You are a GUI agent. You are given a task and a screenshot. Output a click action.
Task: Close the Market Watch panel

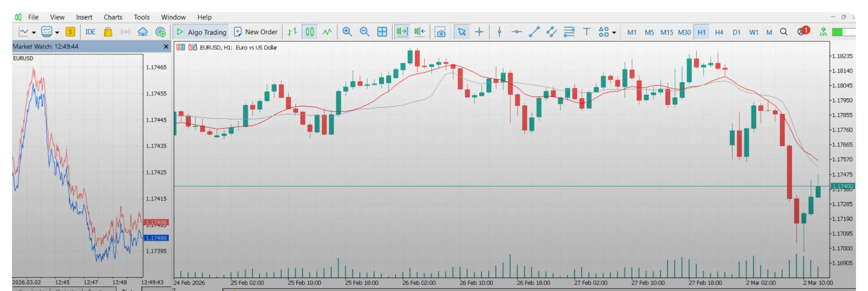click(166, 47)
